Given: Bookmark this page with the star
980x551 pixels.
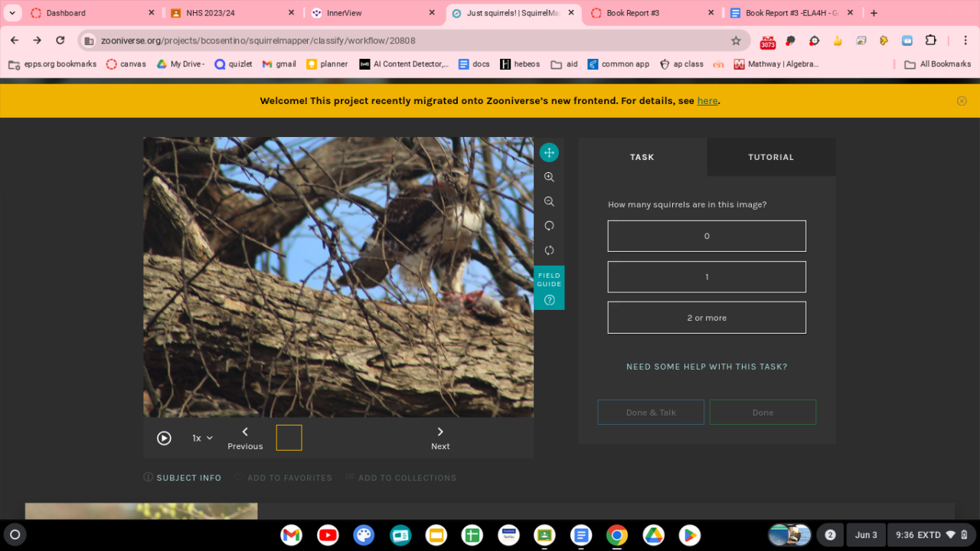Looking at the screenshot, I should pyautogui.click(x=736, y=41).
